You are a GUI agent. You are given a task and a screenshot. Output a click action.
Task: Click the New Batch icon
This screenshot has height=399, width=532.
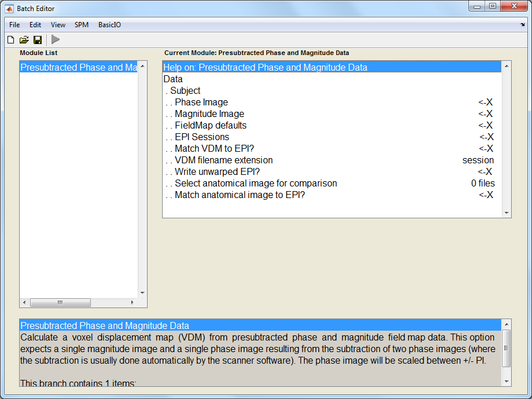10,39
